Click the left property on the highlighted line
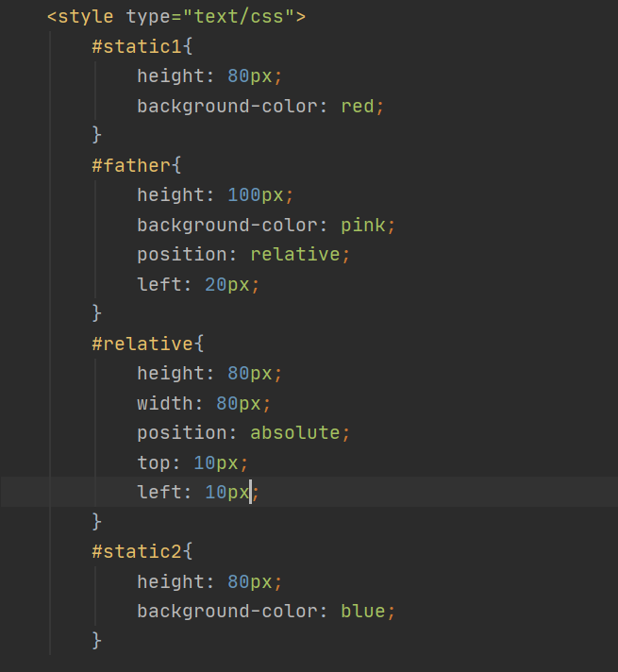Screen dimensions: 618x672 (x=159, y=492)
